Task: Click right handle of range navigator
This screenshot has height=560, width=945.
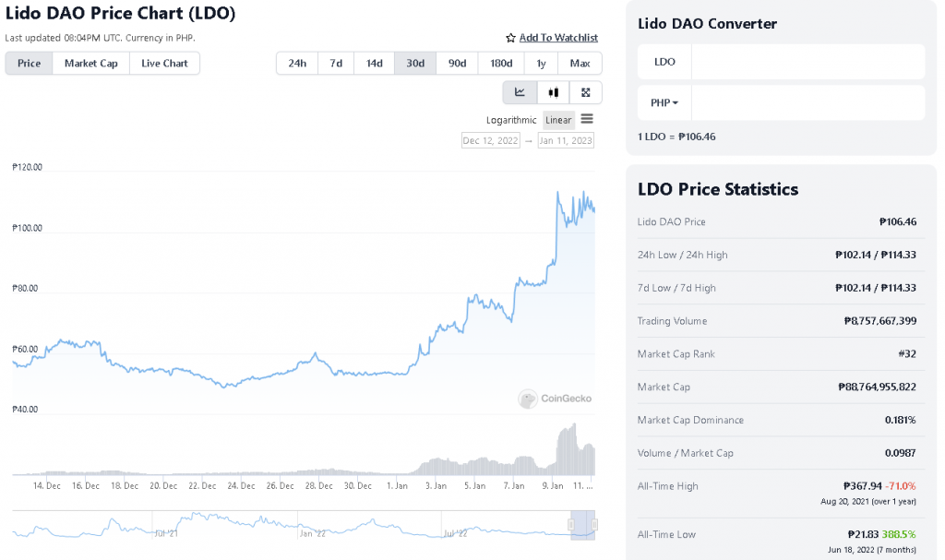Action: (x=595, y=525)
